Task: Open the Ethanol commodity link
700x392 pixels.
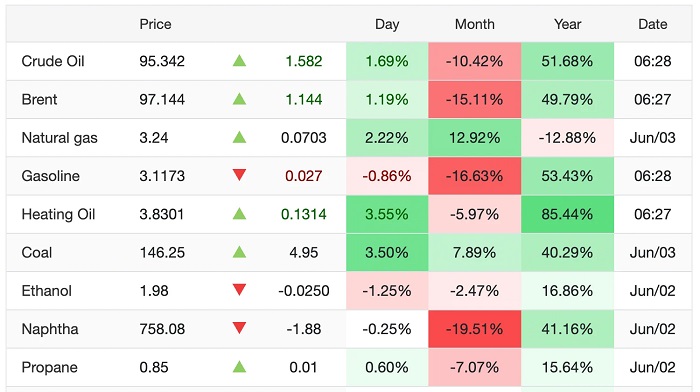Action: point(46,291)
